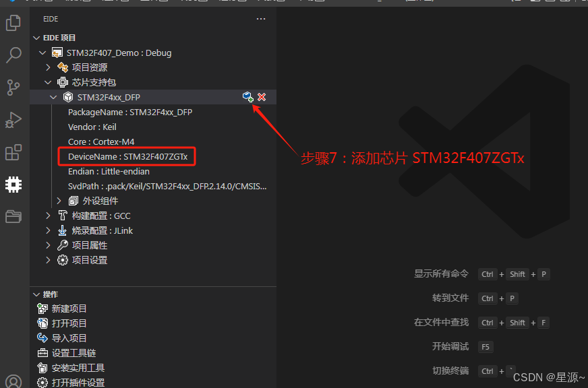Open Run and Debug view
This screenshot has height=388, width=588.
coord(13,120)
